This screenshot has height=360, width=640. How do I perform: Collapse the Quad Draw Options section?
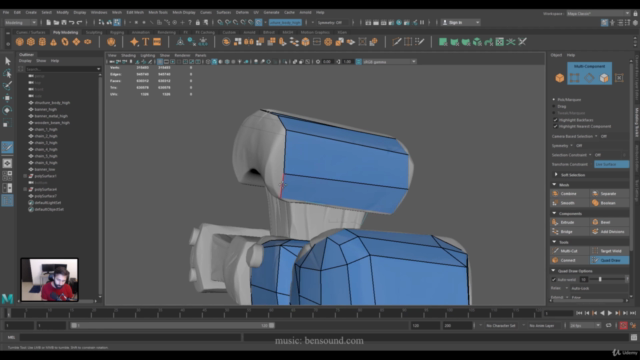click(x=554, y=271)
